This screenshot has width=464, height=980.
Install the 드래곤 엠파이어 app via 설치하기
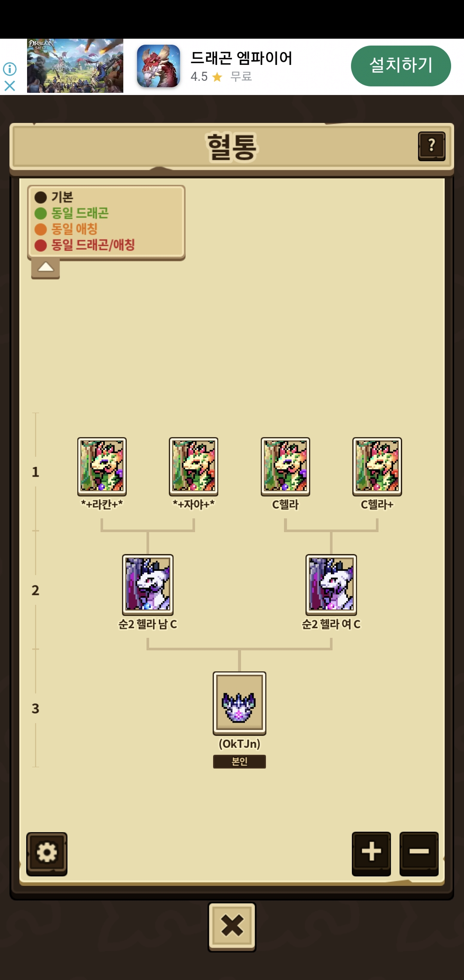point(401,66)
